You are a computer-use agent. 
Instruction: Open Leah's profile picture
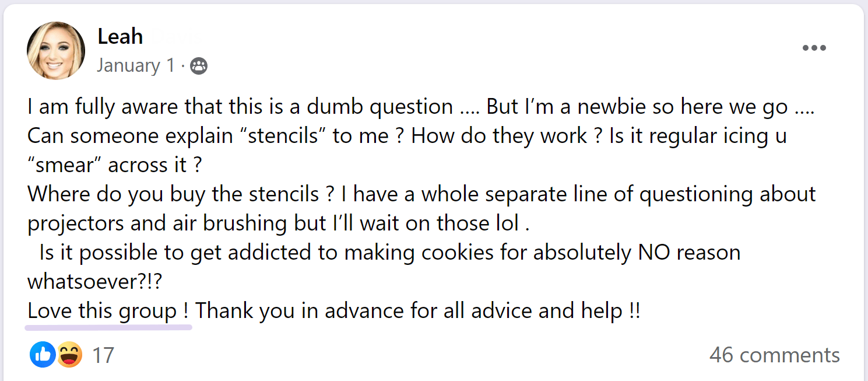pos(56,51)
